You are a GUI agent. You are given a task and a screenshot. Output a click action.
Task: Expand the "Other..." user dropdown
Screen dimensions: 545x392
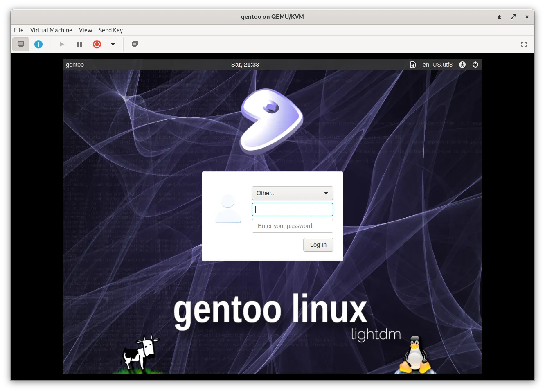click(293, 193)
